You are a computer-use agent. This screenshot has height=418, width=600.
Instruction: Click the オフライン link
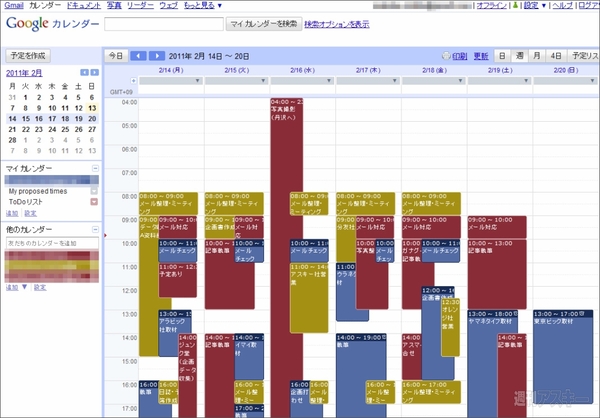492,5
